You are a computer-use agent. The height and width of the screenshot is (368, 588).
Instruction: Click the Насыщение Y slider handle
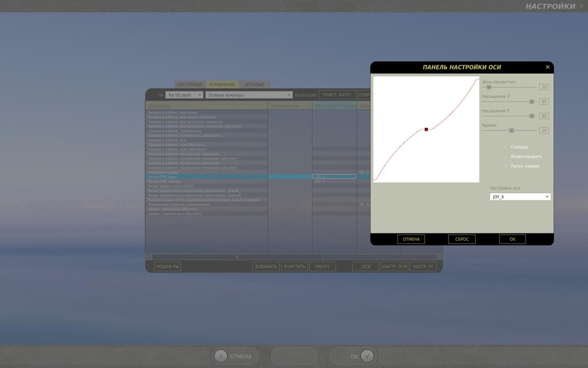532,116
